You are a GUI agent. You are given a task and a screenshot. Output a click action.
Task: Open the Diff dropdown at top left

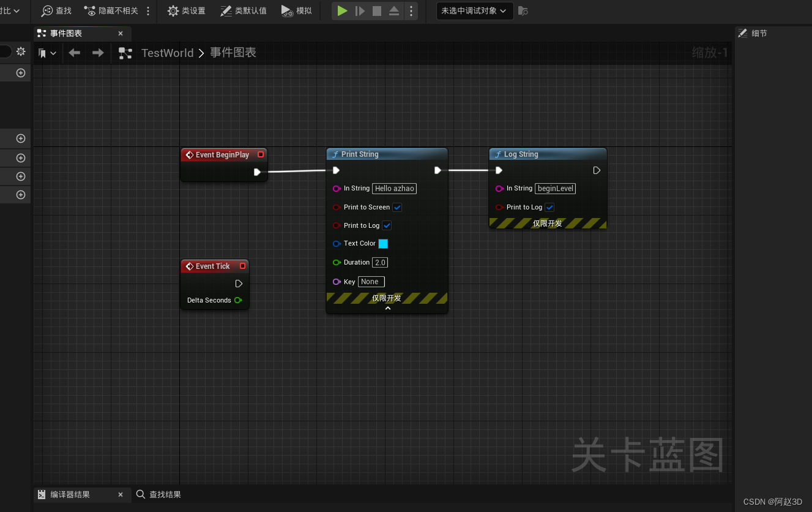[10, 11]
